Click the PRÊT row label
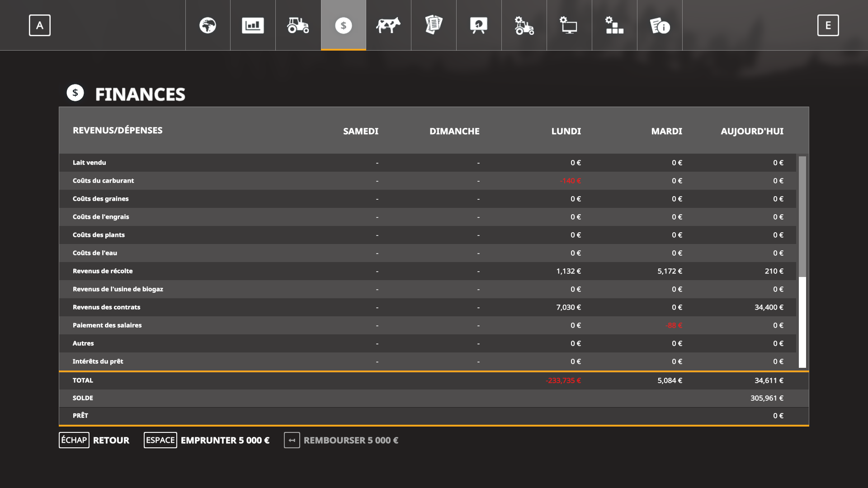The image size is (868, 488). click(80, 416)
